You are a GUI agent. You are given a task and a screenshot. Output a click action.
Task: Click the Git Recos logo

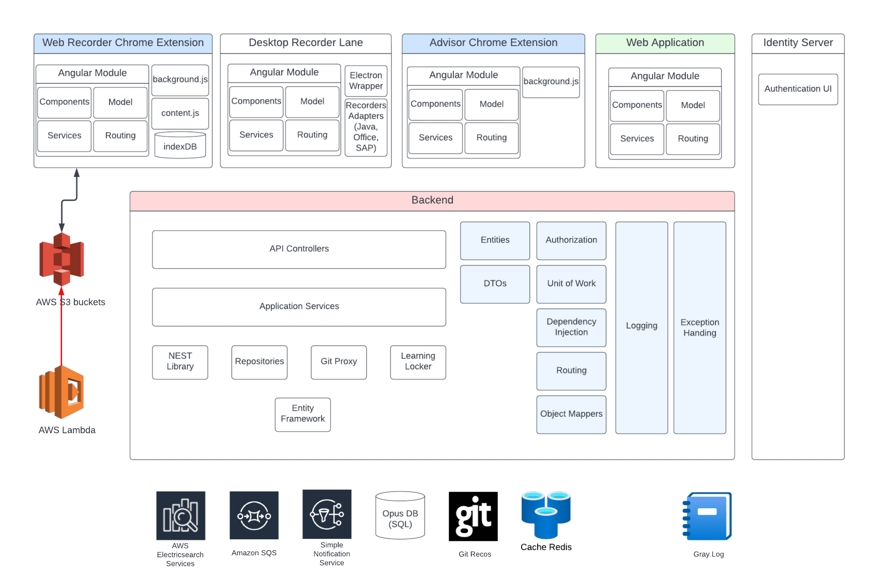coord(473,516)
